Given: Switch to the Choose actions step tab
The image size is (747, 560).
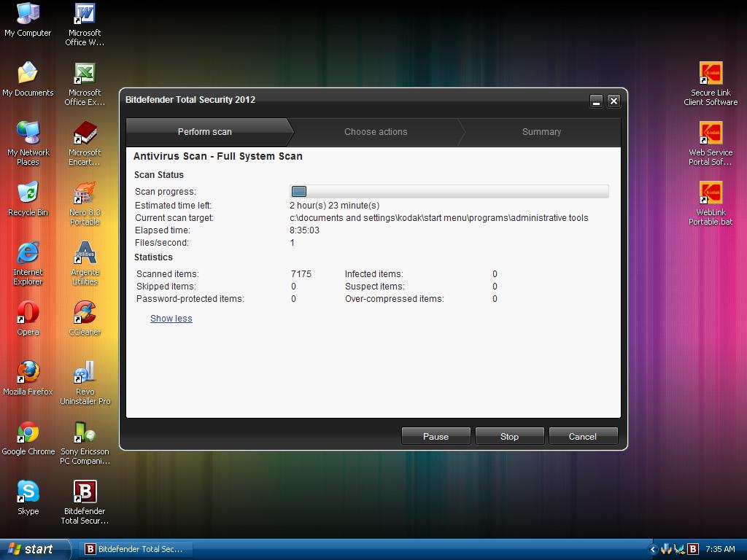Looking at the screenshot, I should 376,132.
